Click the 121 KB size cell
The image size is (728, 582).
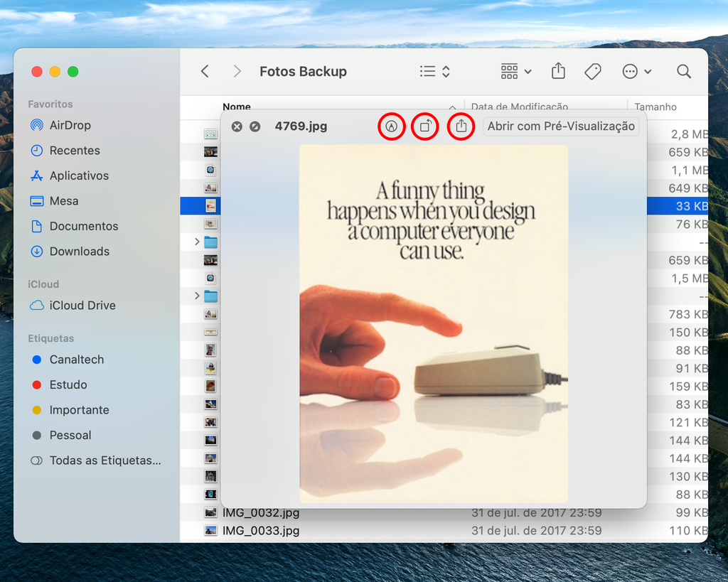coord(688,422)
